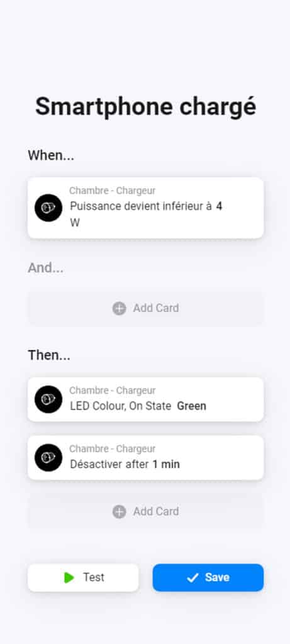Change the power threshold value 4
290x644 pixels.
219,206
